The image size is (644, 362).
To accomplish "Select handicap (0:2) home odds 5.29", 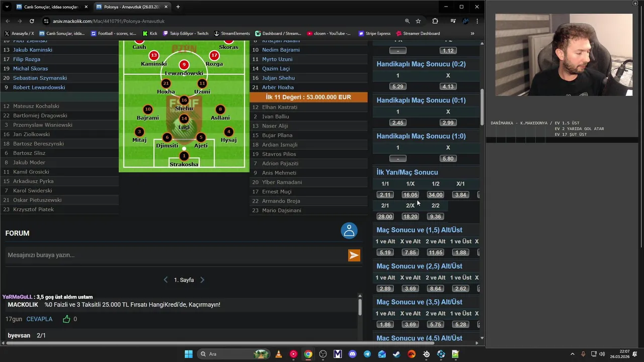I will (398, 86).
